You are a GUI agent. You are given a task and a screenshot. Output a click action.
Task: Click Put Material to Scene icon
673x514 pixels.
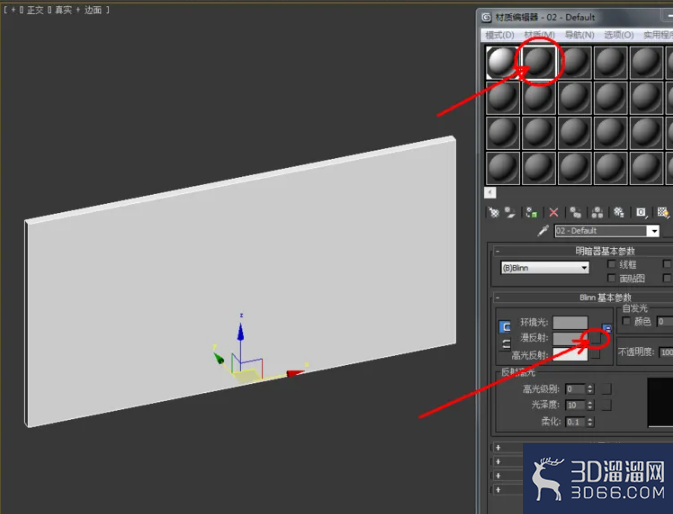pos(510,212)
